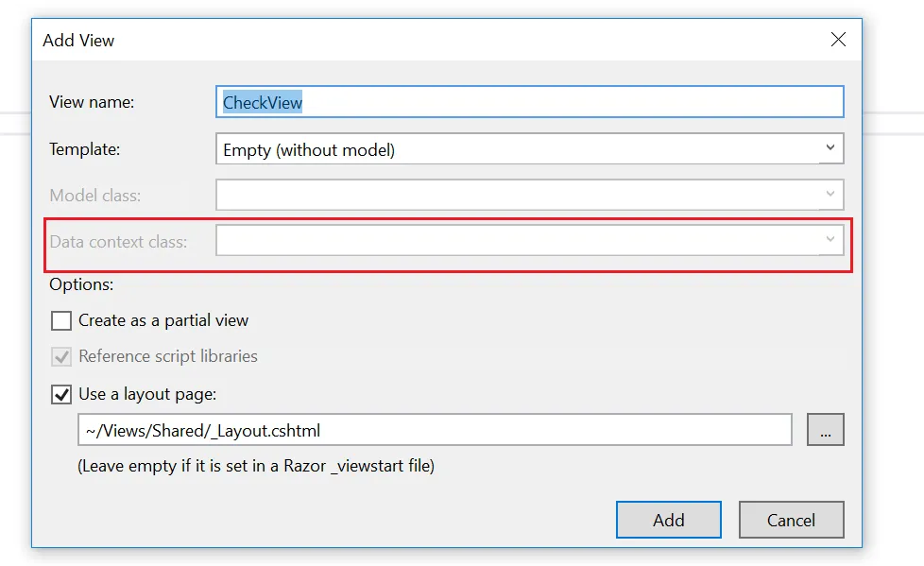Toggle the Reference script libraries checkbox
924x566 pixels.
[x=61, y=357]
